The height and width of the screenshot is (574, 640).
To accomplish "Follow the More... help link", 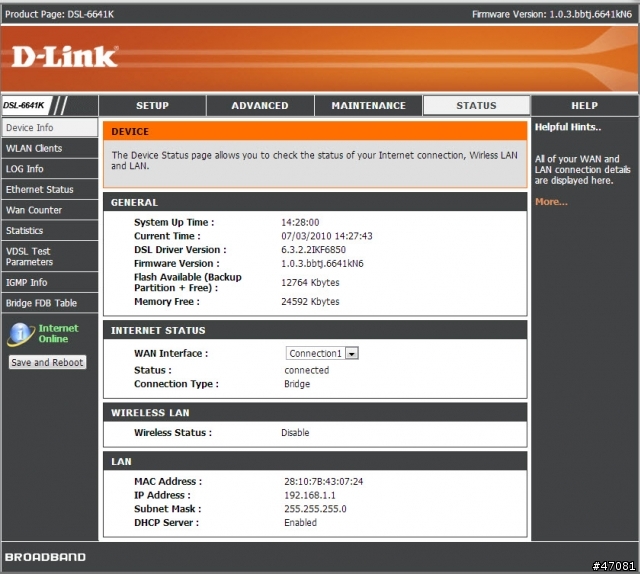I will pyautogui.click(x=551, y=202).
